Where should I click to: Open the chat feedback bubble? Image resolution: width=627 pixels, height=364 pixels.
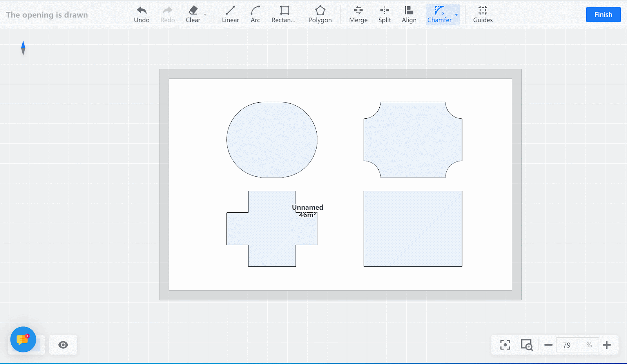pyautogui.click(x=23, y=339)
